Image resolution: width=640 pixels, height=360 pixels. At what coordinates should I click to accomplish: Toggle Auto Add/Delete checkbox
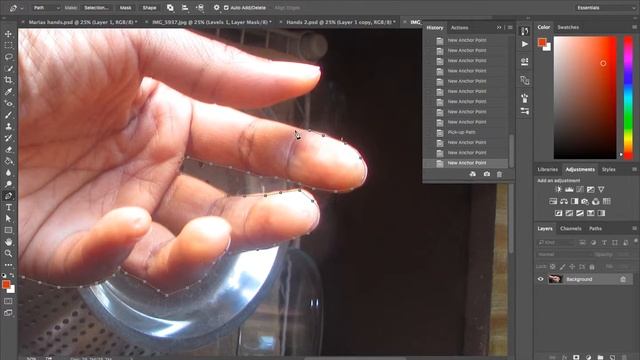[226, 8]
